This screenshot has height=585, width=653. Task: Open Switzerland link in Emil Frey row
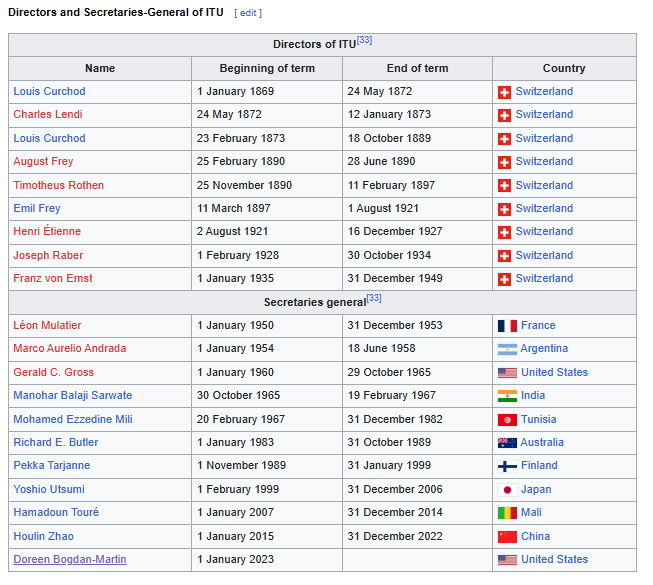544,208
